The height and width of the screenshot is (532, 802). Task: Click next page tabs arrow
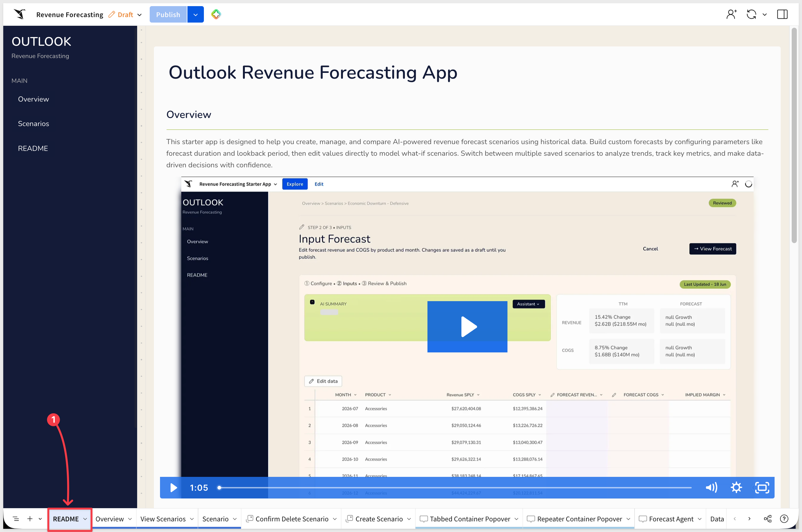749,519
